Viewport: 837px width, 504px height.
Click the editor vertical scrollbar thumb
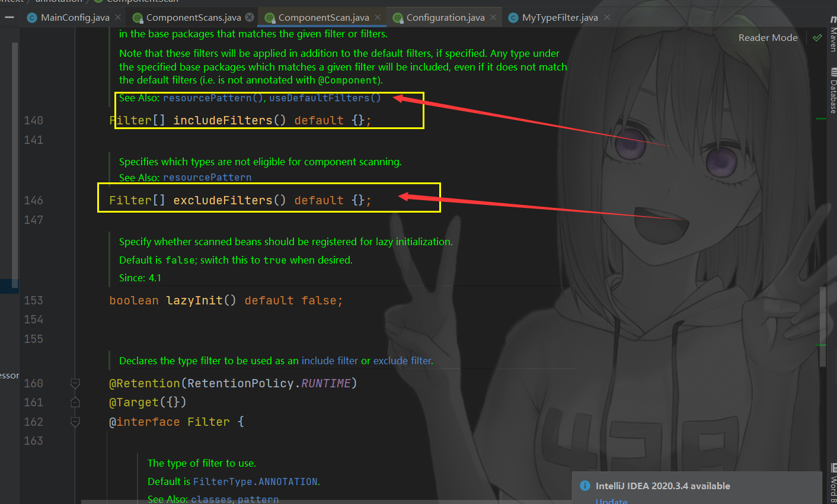click(x=822, y=326)
